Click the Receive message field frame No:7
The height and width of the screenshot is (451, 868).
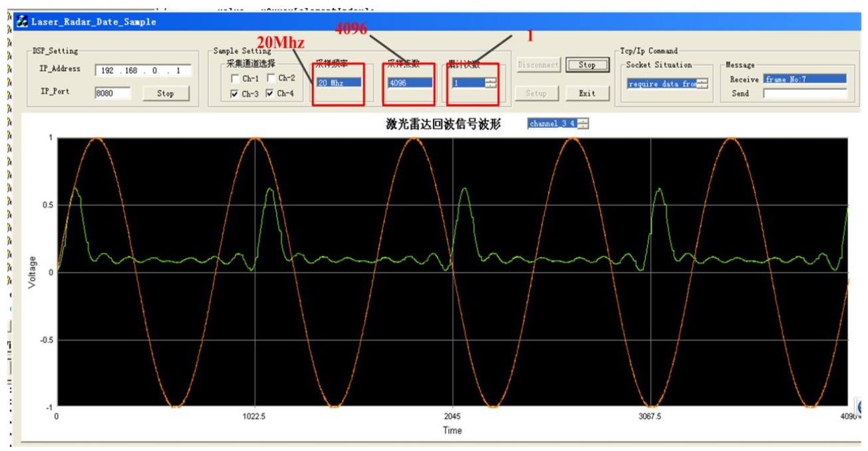[805, 79]
